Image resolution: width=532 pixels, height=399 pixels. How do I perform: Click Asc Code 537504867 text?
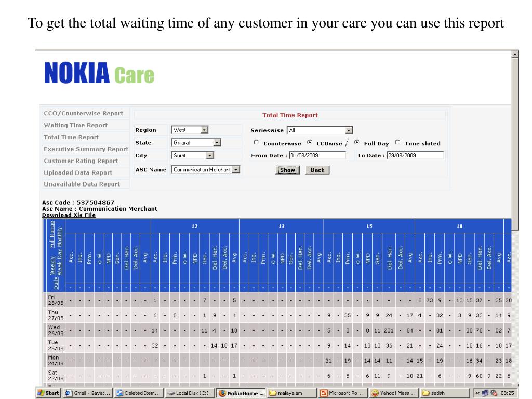[78, 202]
